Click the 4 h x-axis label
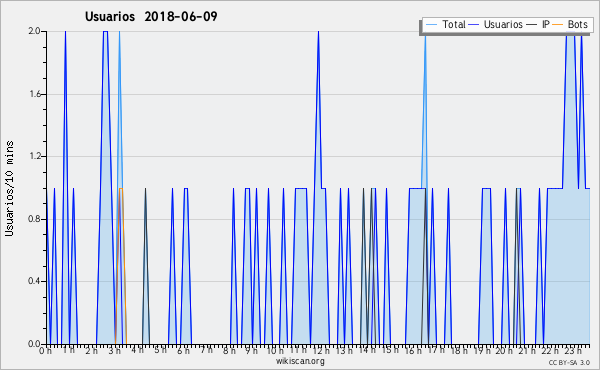Image resolution: width=600 pixels, height=370 pixels. (x=137, y=350)
